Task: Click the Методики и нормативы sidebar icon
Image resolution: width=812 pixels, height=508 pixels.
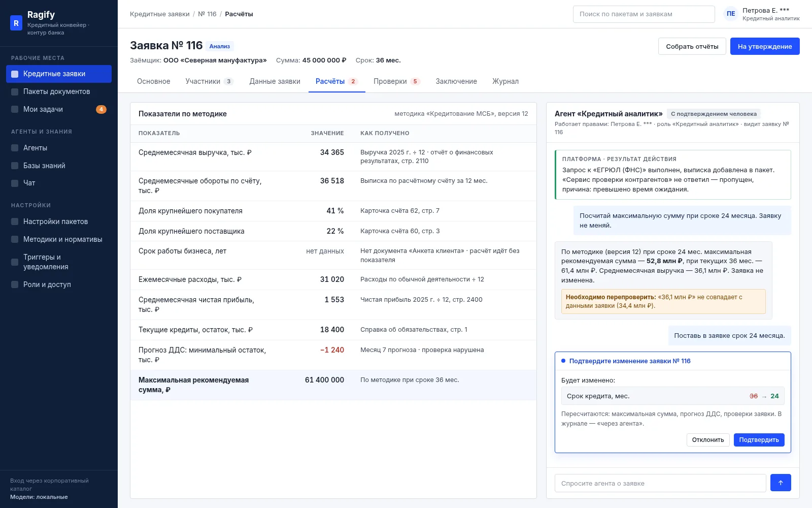Action: (15, 239)
